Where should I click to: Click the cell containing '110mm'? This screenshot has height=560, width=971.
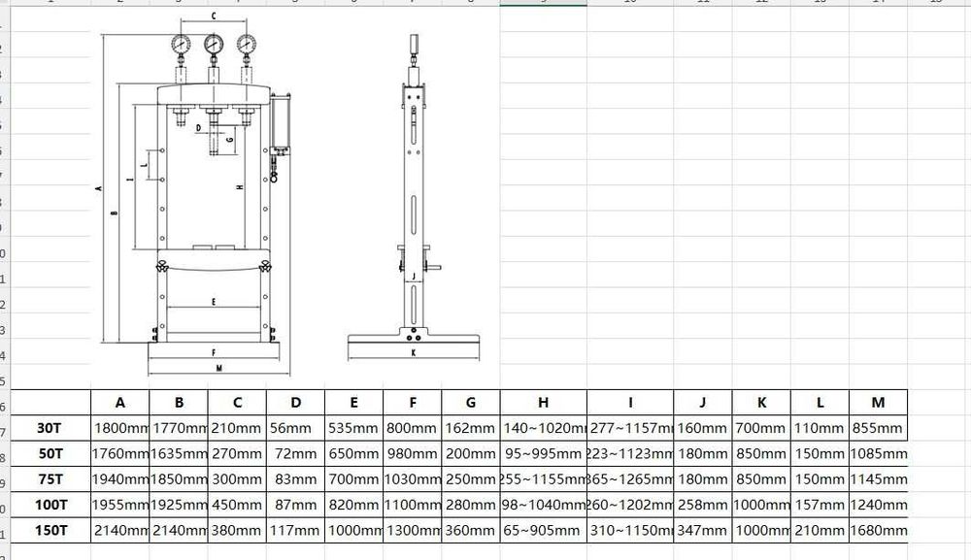(820, 428)
